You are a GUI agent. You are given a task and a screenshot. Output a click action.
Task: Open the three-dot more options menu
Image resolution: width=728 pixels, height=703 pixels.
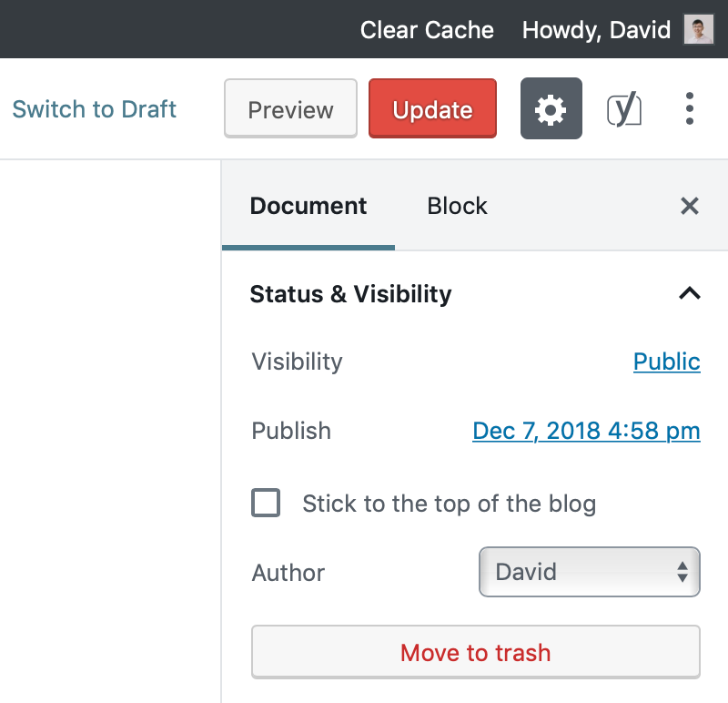pyautogui.click(x=690, y=108)
